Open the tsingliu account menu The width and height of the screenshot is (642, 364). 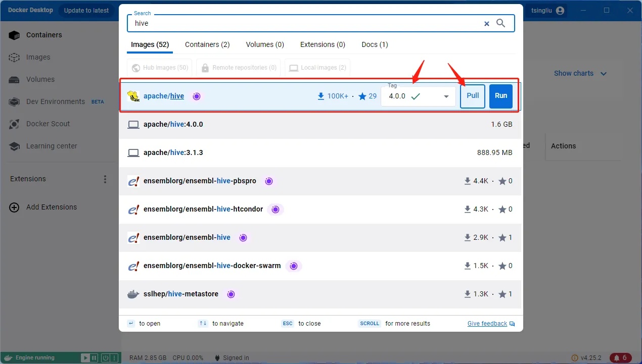(x=546, y=11)
